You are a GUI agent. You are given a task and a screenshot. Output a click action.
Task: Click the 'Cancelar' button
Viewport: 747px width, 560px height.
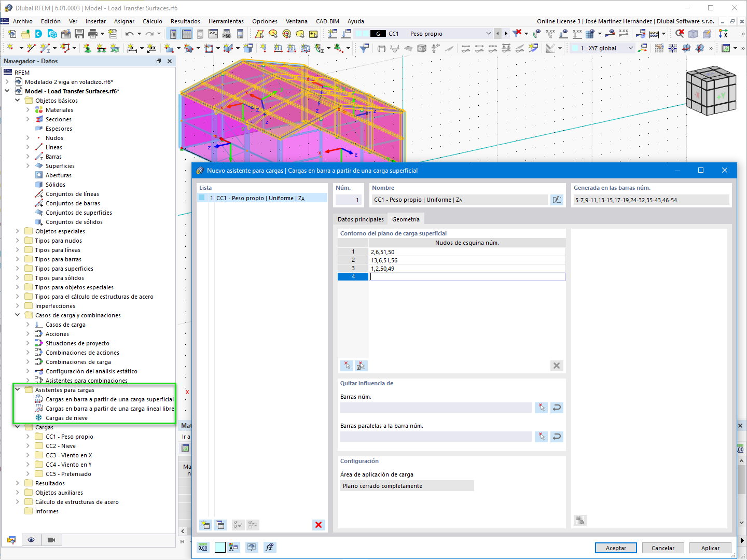point(663,548)
